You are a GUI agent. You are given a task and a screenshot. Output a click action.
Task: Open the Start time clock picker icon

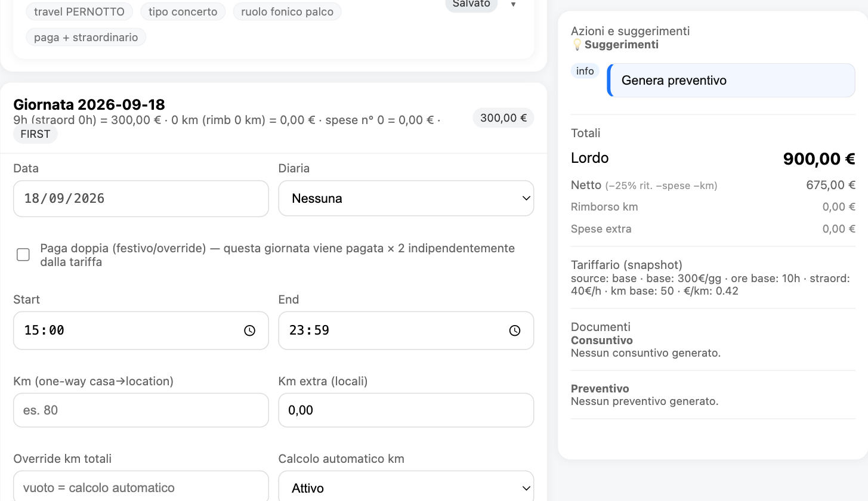pos(249,330)
